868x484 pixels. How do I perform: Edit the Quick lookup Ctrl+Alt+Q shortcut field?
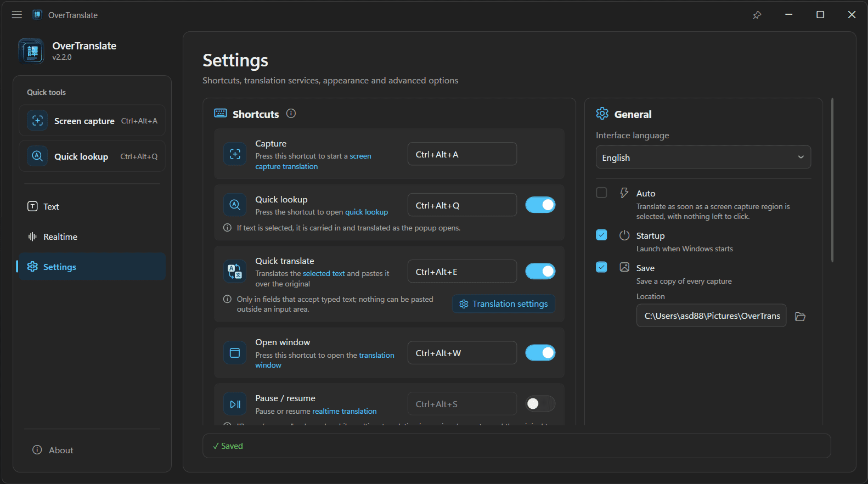[462, 205]
